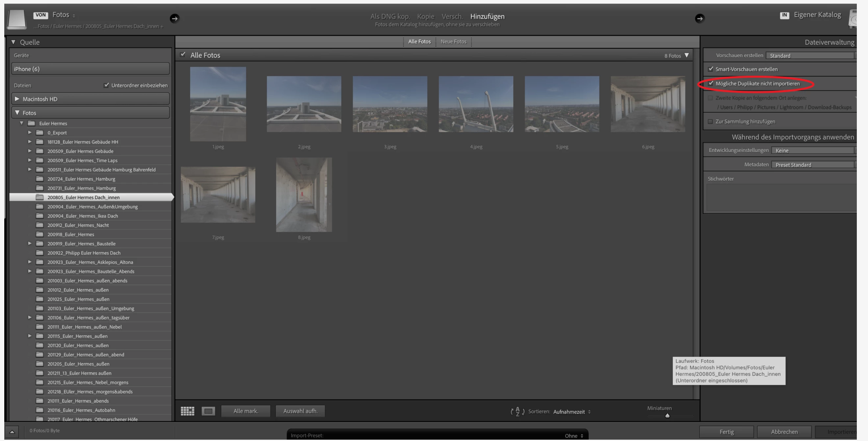Image resolution: width=868 pixels, height=441 pixels.
Task: Select the Kopie import method
Action: click(425, 16)
